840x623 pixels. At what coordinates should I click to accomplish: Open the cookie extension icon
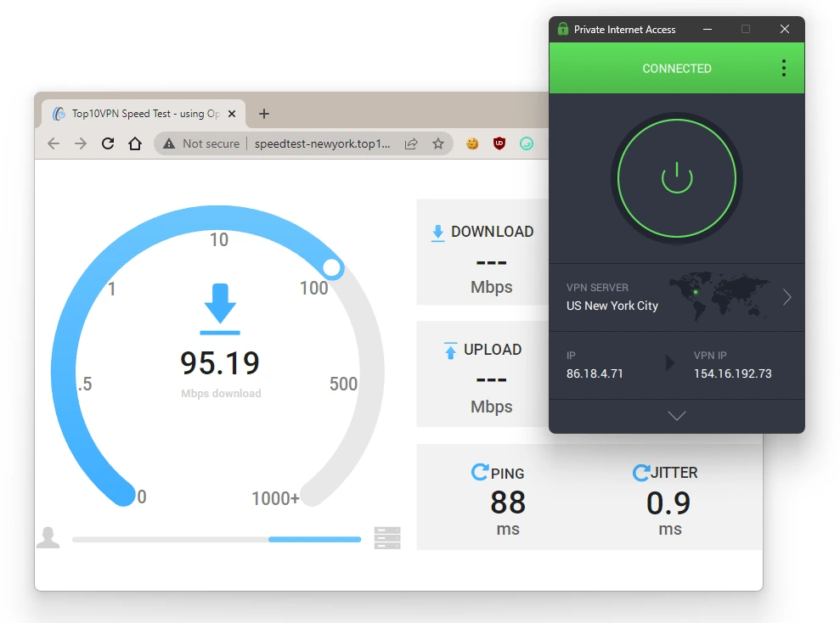tap(472, 144)
